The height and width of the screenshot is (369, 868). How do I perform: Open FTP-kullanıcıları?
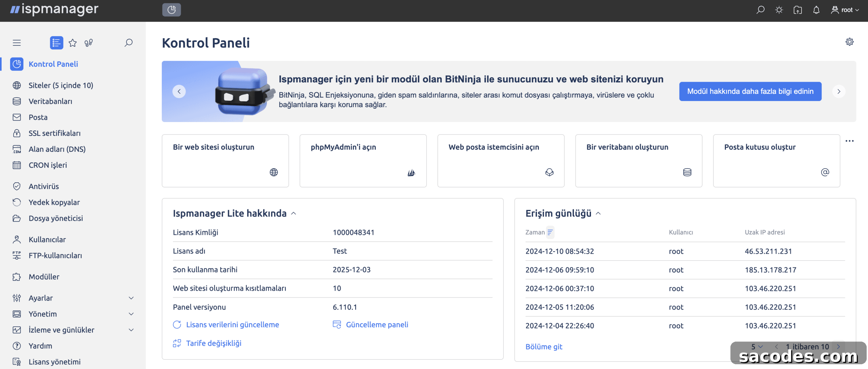tap(55, 255)
